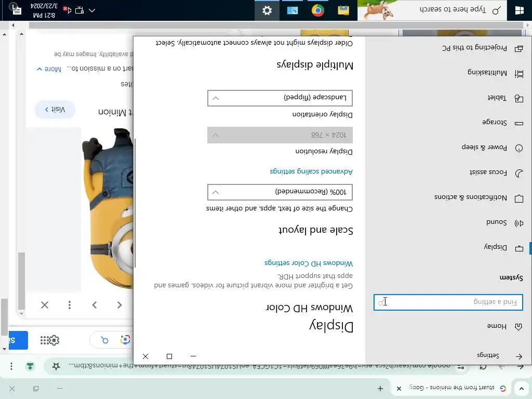Click the Google search magnifier icon
This screenshot has width=532, height=399.
(x=104, y=340)
